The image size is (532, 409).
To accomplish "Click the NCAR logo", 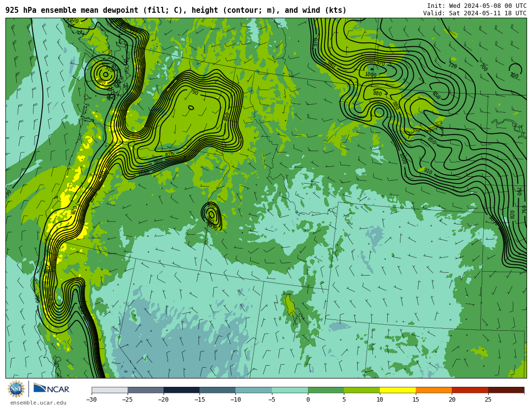I will pyautogui.click(x=51, y=389).
